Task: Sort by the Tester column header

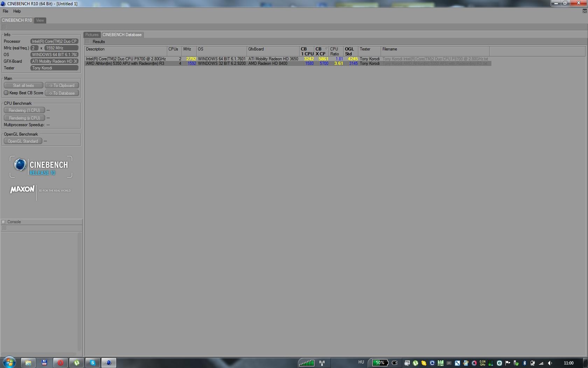Action: pos(369,51)
